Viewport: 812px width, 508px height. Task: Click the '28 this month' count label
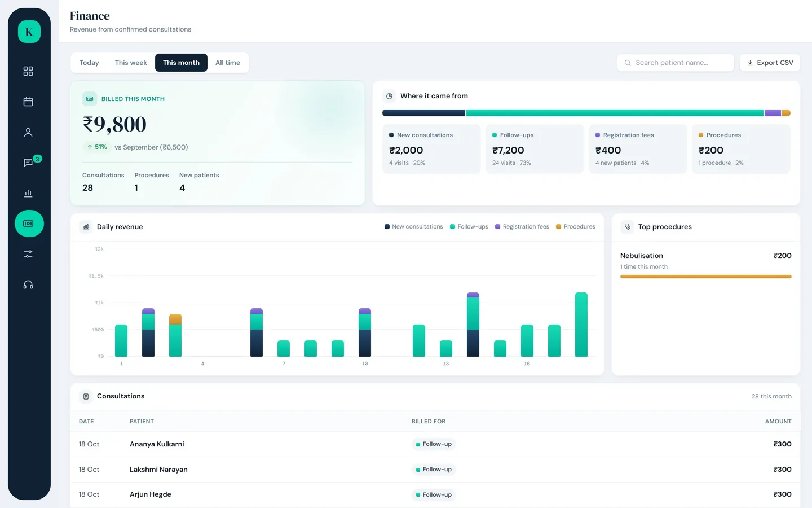click(771, 396)
